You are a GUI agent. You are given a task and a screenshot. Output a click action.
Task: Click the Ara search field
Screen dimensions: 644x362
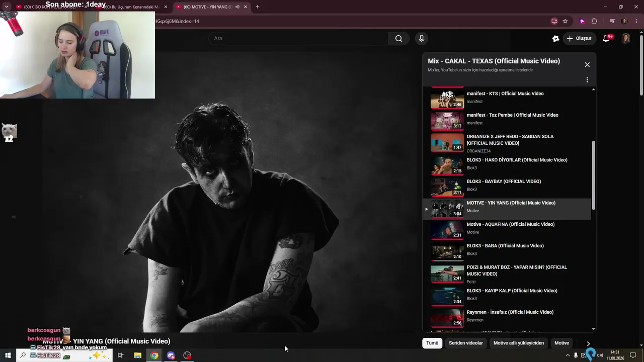point(298,39)
